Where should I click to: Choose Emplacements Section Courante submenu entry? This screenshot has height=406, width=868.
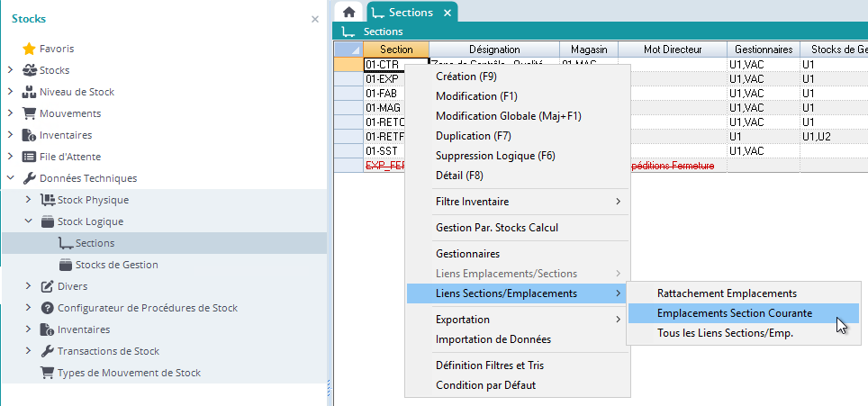[x=735, y=313]
